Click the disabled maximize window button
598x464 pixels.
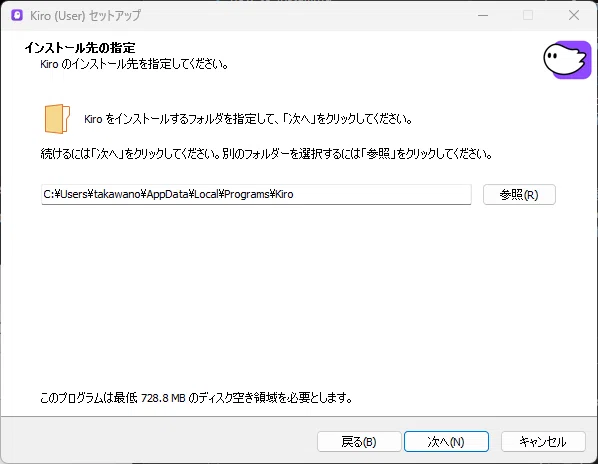point(528,15)
